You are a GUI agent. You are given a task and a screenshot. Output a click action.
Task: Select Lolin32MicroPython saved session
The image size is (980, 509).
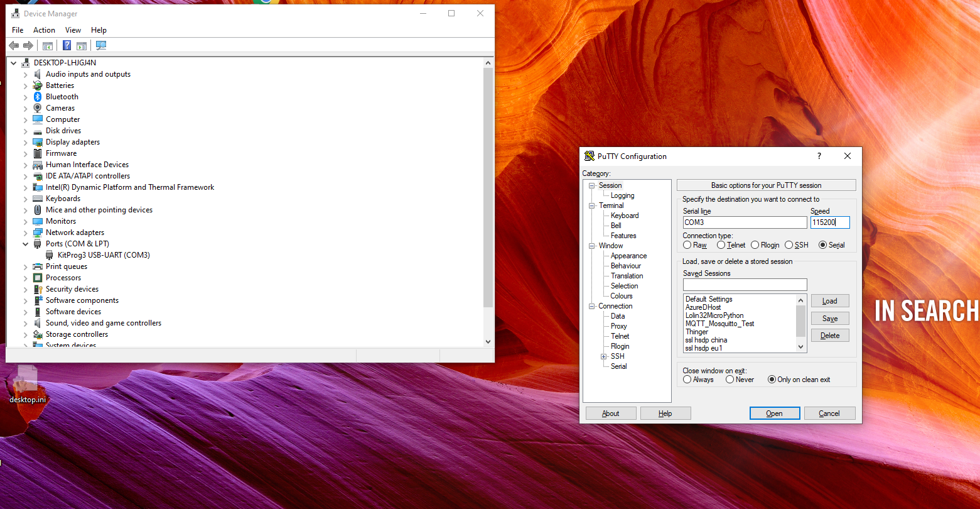coord(714,315)
